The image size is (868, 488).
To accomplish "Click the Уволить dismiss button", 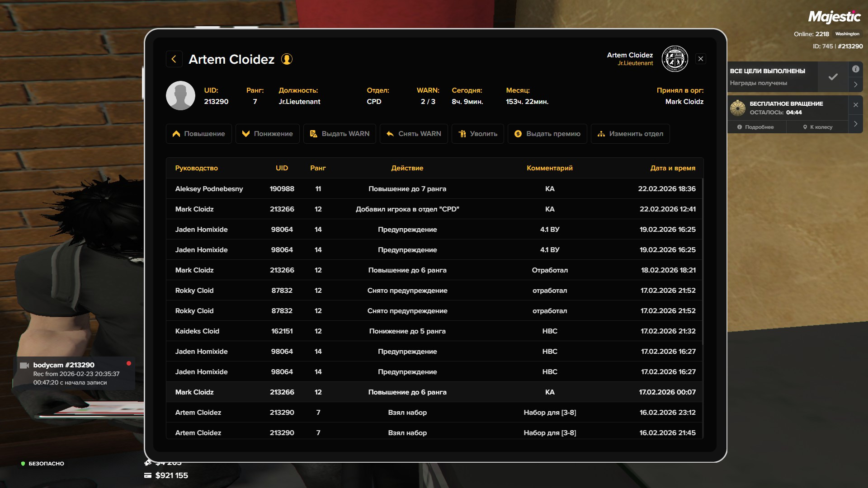I will point(477,134).
